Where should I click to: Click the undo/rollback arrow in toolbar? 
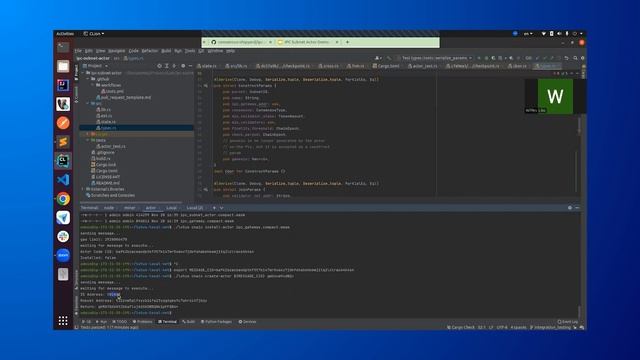point(567,58)
